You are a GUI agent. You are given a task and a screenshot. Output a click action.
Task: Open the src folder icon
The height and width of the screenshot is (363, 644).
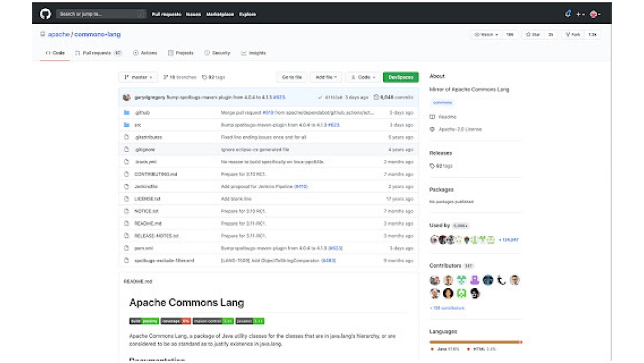(x=126, y=125)
